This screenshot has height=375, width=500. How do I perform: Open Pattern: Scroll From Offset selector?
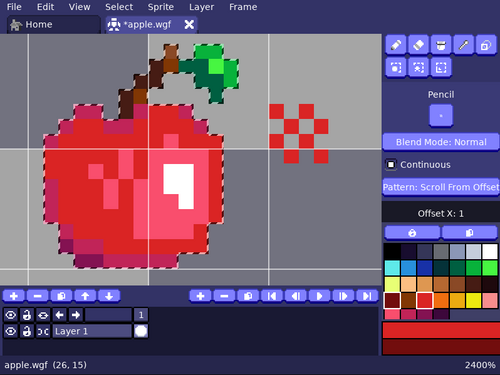(x=441, y=187)
